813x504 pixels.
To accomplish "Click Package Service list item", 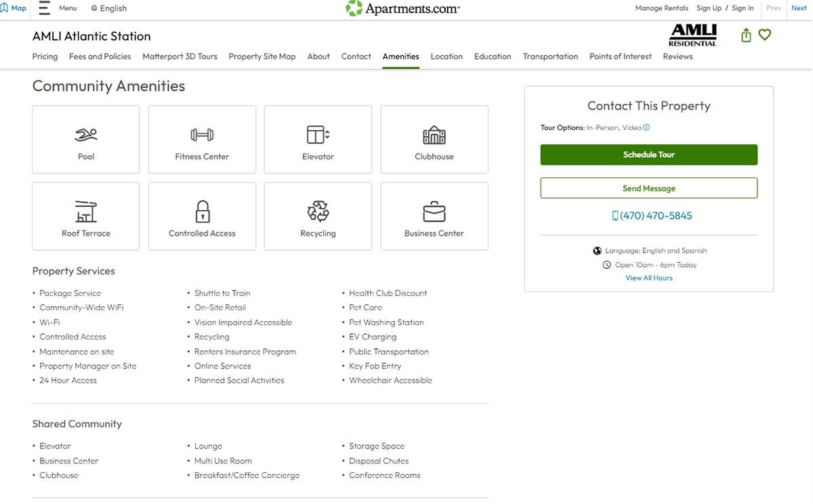I will click(70, 293).
